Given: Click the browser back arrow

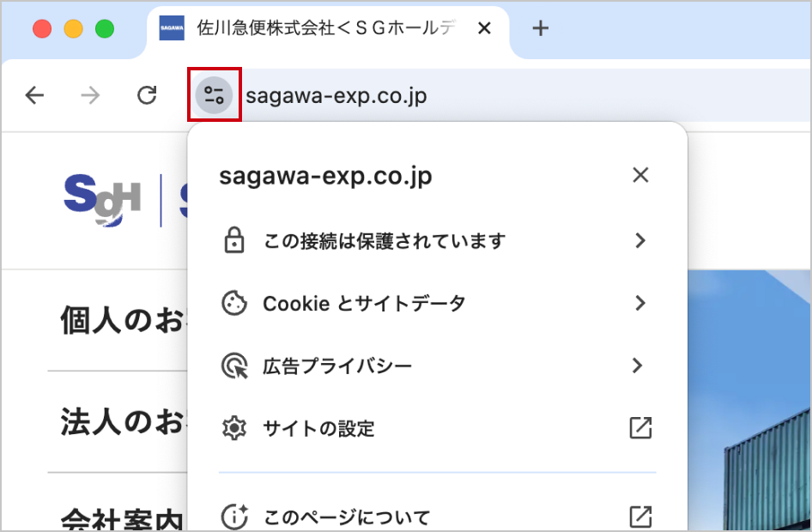Looking at the screenshot, I should coord(34,95).
